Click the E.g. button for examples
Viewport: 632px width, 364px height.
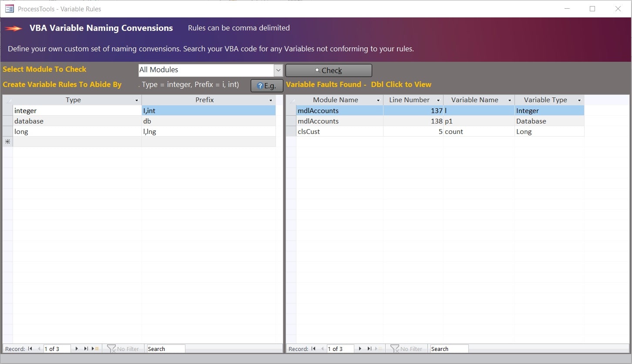click(267, 85)
